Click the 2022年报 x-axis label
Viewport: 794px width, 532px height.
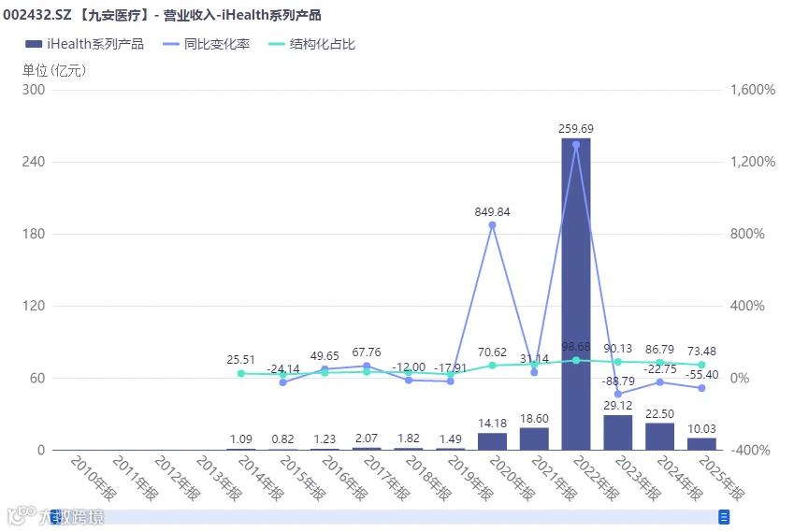point(597,478)
